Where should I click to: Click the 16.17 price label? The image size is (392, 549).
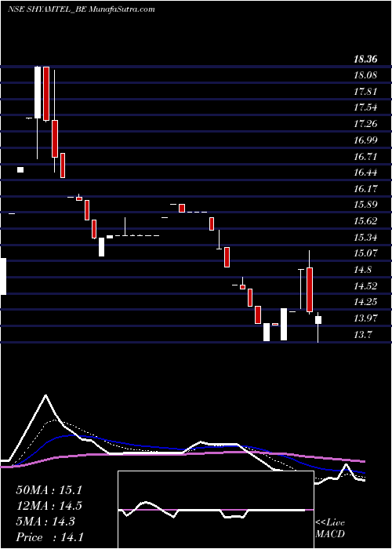(x=365, y=189)
